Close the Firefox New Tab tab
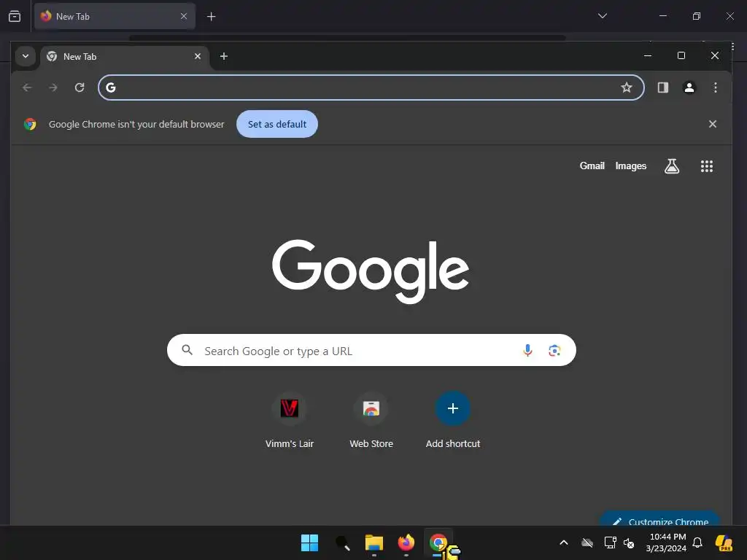Viewport: 747px width, 560px height. [x=184, y=16]
